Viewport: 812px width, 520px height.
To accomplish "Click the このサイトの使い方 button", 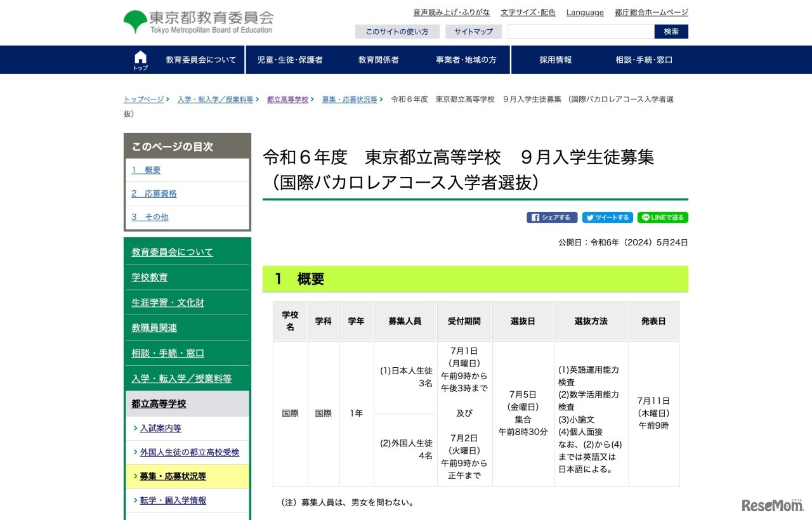I will (396, 32).
